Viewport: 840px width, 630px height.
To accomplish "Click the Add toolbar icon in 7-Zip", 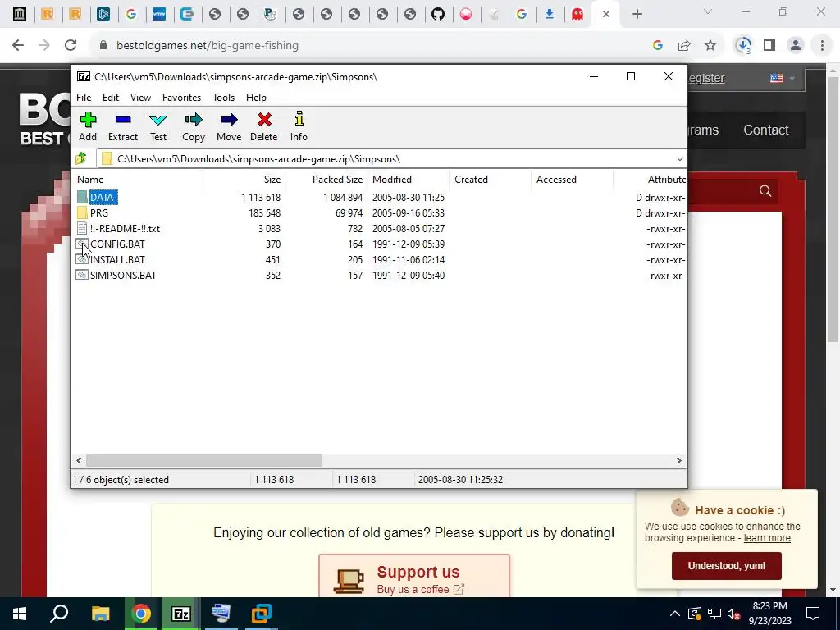I will pos(88,120).
